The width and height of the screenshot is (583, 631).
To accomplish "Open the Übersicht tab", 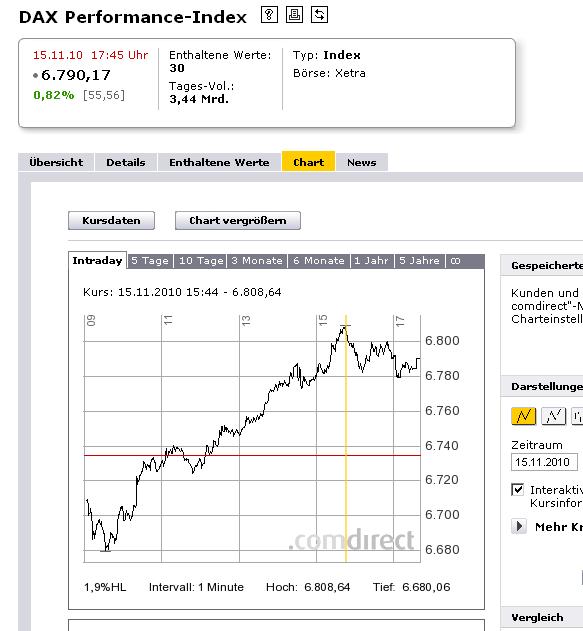I will [56, 163].
